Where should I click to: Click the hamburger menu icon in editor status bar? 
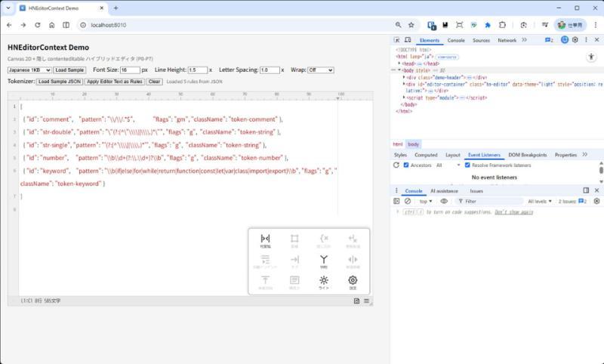(367, 301)
